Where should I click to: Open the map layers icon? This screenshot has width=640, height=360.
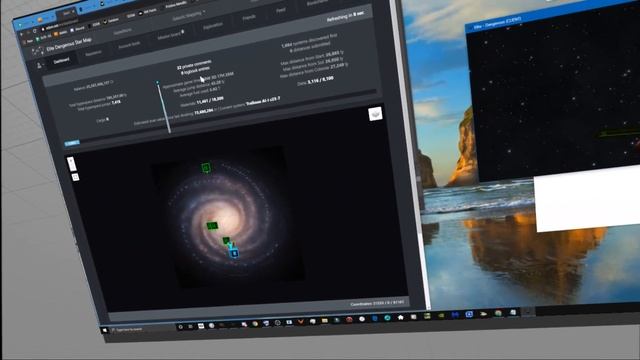(375, 113)
